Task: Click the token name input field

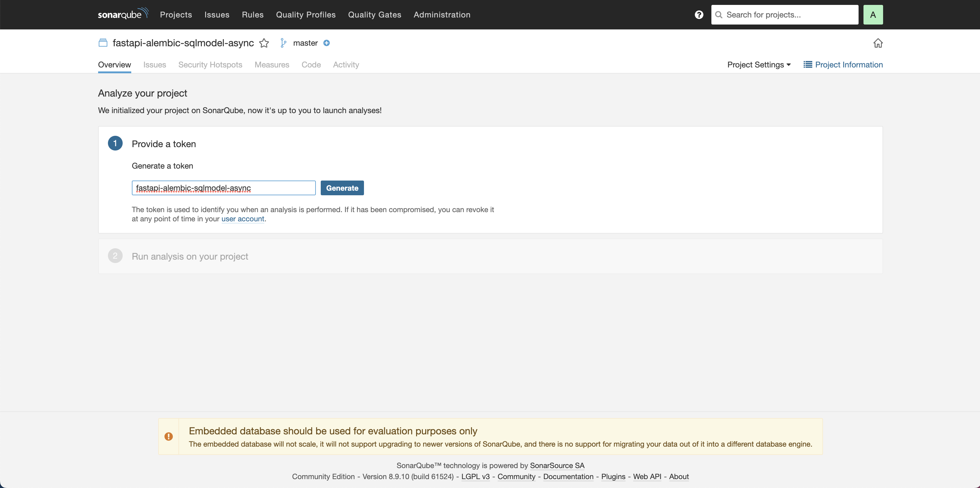Action: click(224, 188)
